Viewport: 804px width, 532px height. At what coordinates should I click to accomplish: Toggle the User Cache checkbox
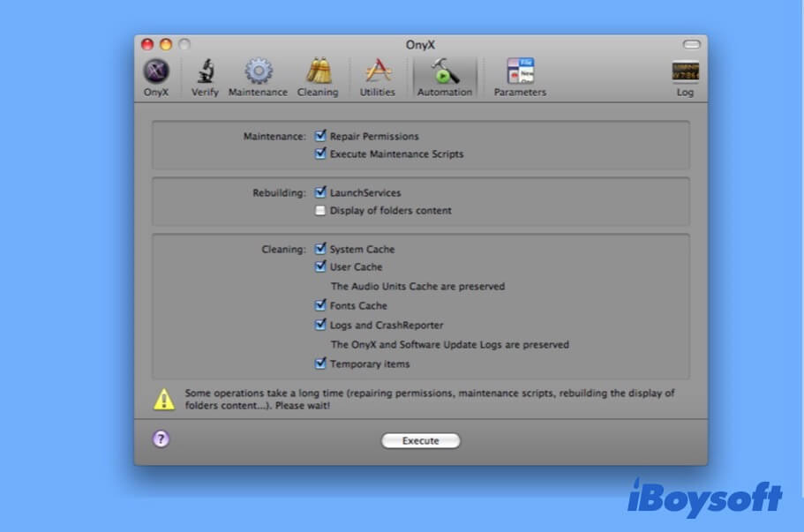(321, 266)
